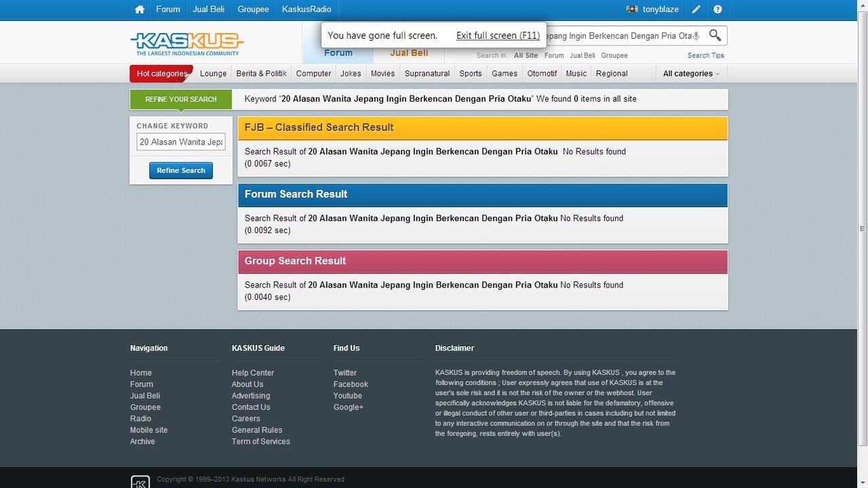Open Forum in footer Navigation

click(x=142, y=384)
